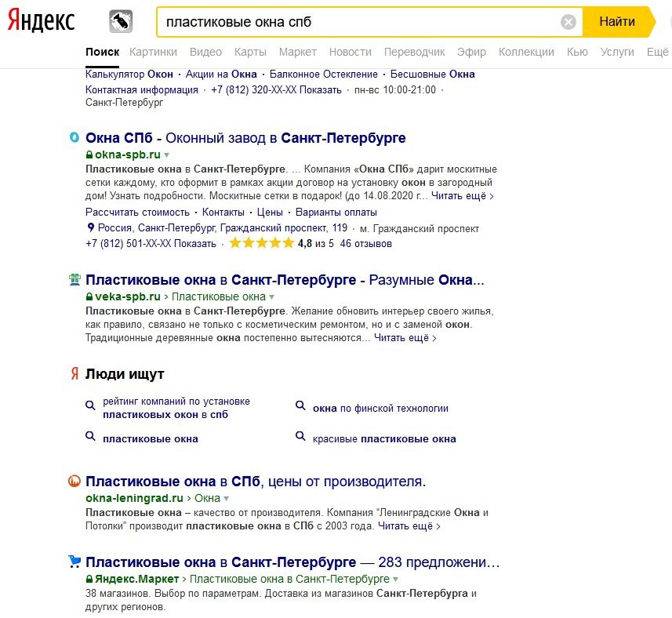
Task: Expand dropdown arrow after Яндекс.Маркет breadcrumb
Action: click(x=395, y=580)
